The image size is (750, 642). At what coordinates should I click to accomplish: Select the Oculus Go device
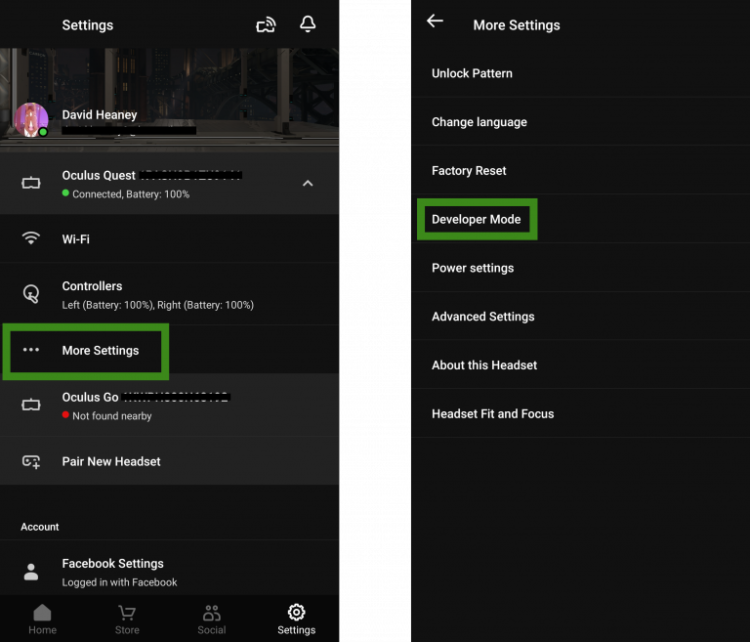(x=169, y=405)
